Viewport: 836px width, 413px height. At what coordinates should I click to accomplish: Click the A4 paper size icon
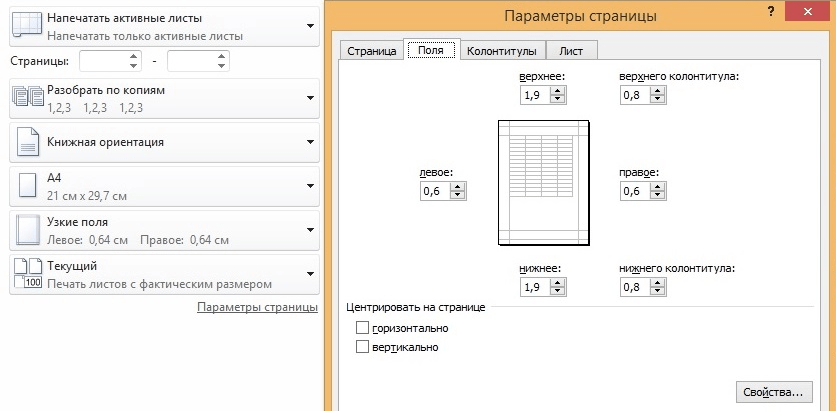tap(28, 185)
